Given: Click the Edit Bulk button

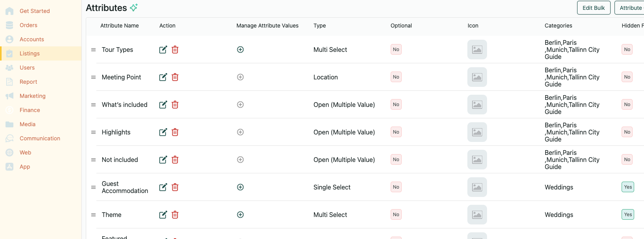Looking at the screenshot, I should [x=593, y=8].
